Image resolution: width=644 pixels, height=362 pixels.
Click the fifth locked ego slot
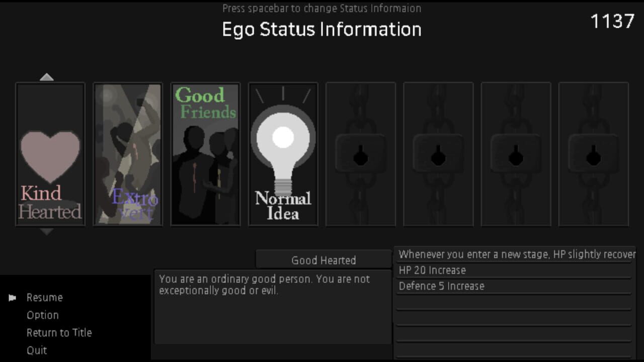pyautogui.click(x=360, y=154)
